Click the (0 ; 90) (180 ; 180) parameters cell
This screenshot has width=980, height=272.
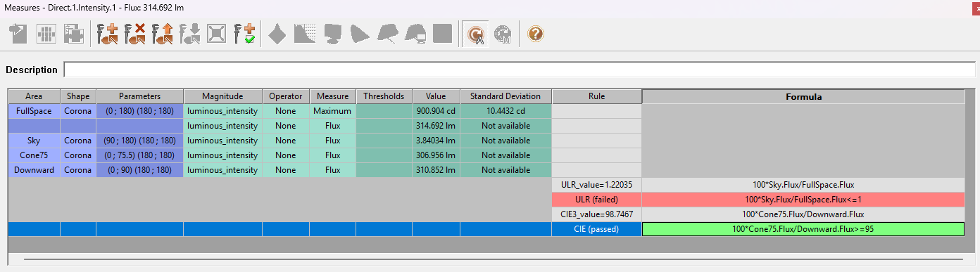click(x=139, y=170)
